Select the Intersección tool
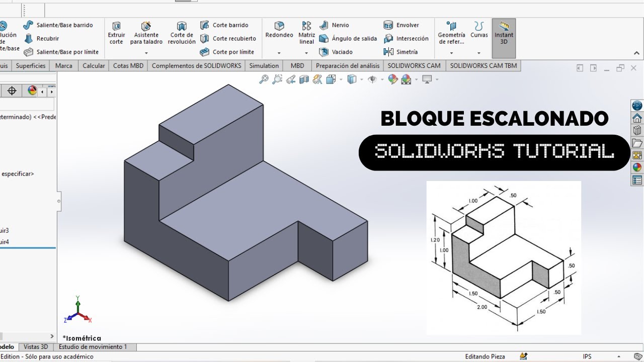This screenshot has height=362, width=644. tap(406, 39)
